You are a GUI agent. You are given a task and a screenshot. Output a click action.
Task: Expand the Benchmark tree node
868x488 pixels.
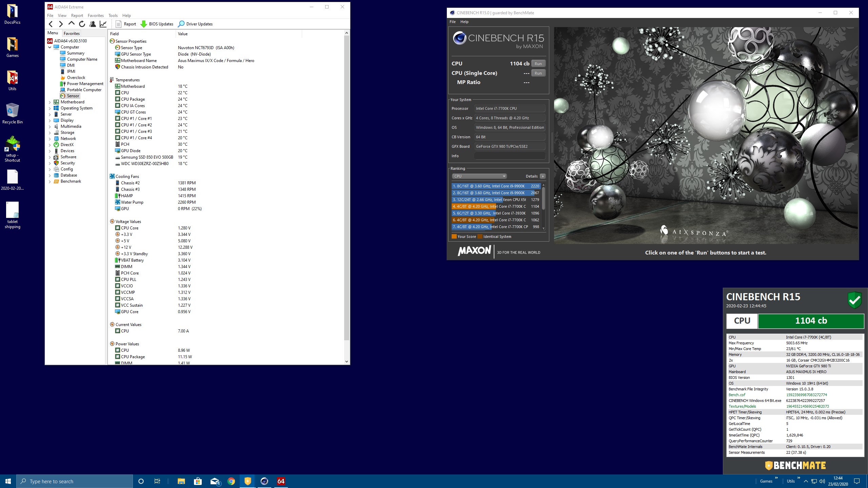[50, 181]
